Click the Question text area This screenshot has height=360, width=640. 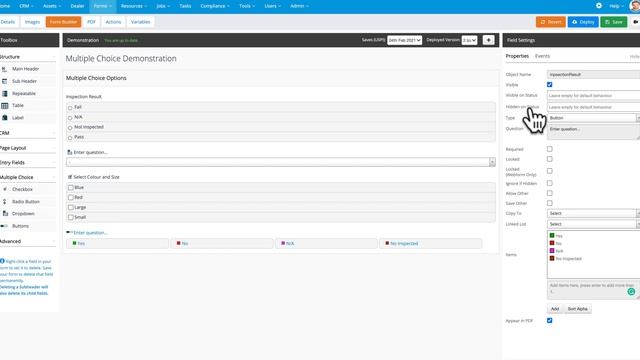(x=593, y=132)
